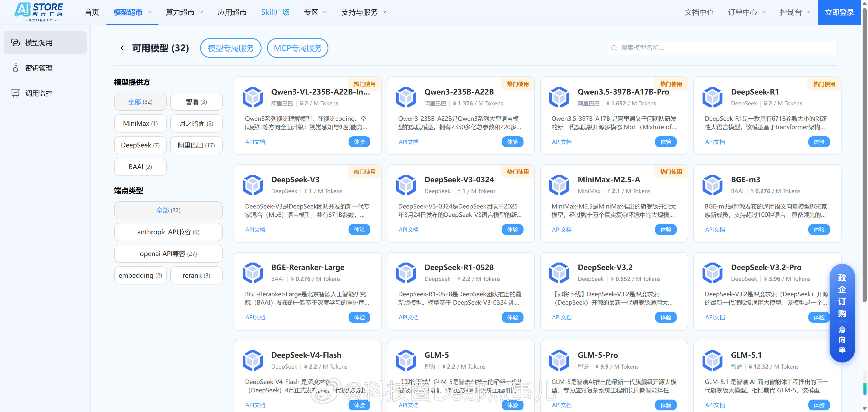Click the back arrow beside 可用模型

point(123,48)
